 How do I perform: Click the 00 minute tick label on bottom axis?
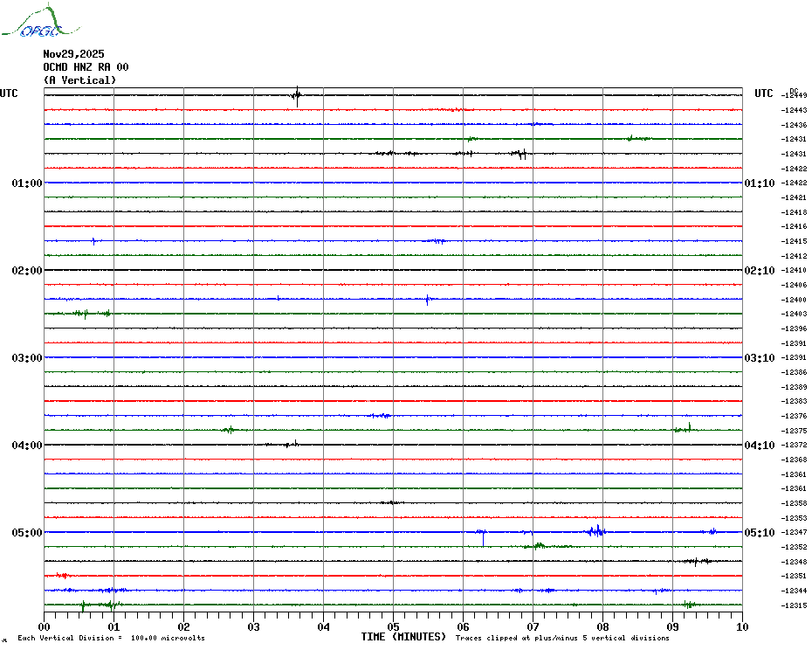(44, 626)
